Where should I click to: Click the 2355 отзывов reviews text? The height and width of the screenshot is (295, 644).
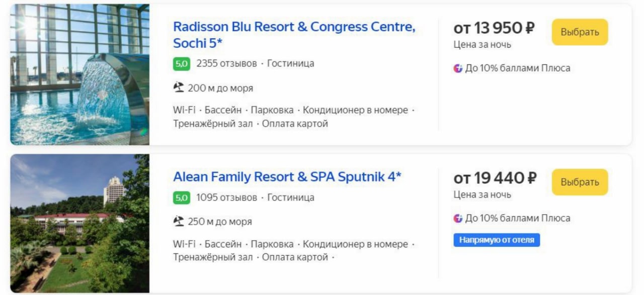226,64
